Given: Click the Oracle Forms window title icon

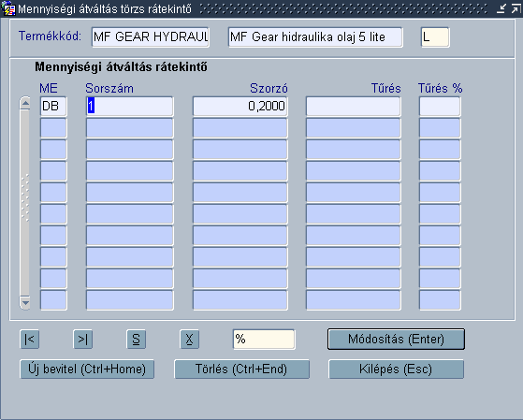Looking at the screenshot, I should pyautogui.click(x=8, y=8).
